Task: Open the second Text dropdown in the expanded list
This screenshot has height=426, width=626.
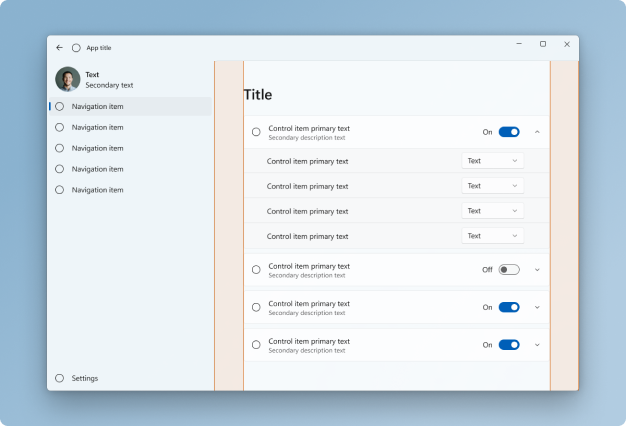Action: pos(493,186)
